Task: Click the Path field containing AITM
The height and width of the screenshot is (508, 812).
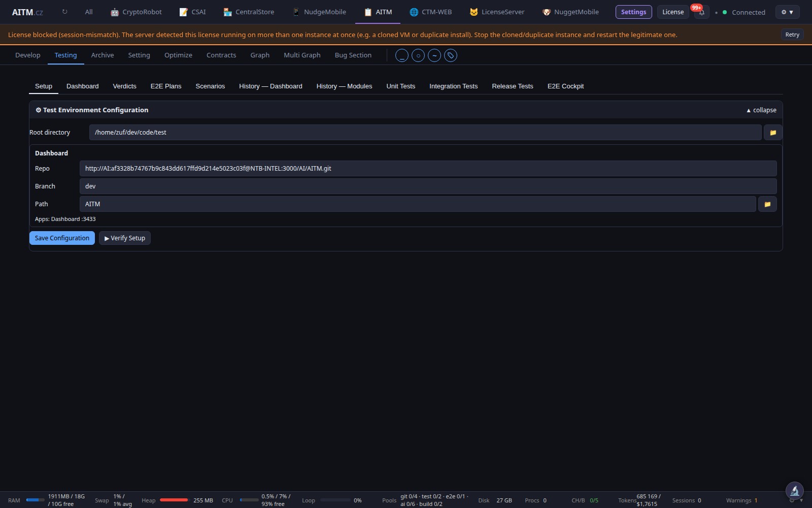Action: [418, 204]
